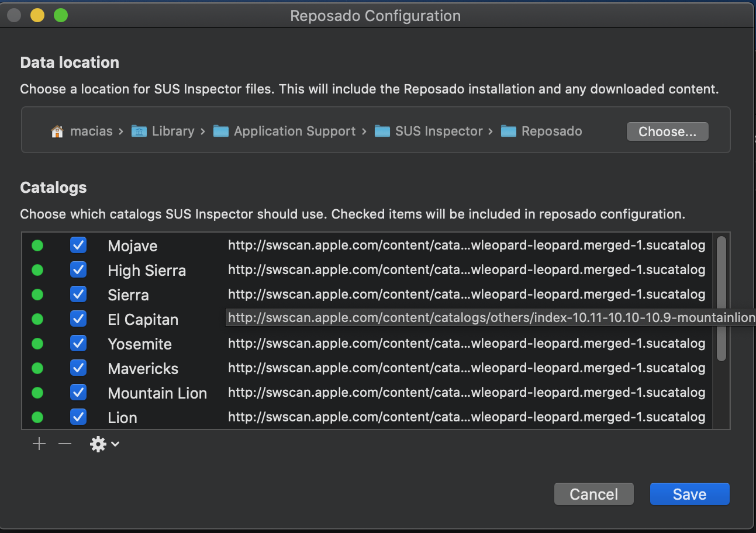Toggle the Lion catalog checkbox
The width and height of the screenshot is (756, 533).
point(78,417)
